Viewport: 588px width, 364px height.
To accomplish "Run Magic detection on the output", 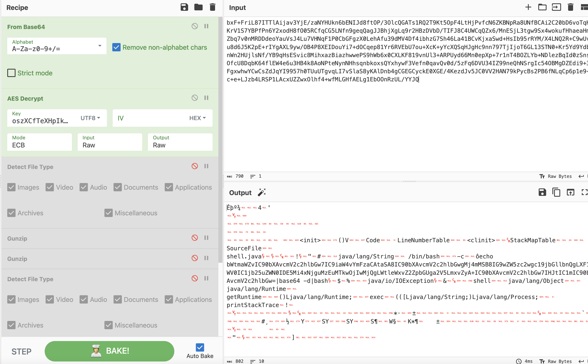I will (262, 192).
